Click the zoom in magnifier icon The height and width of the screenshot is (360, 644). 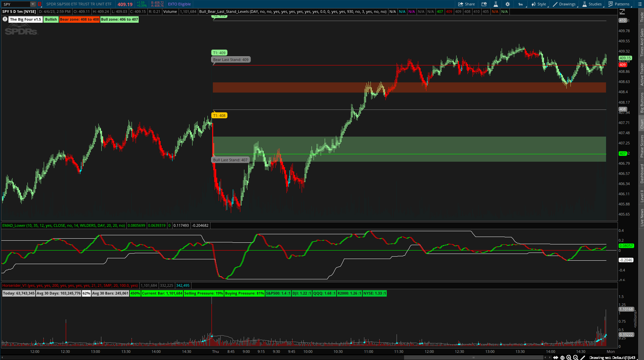coord(569,357)
